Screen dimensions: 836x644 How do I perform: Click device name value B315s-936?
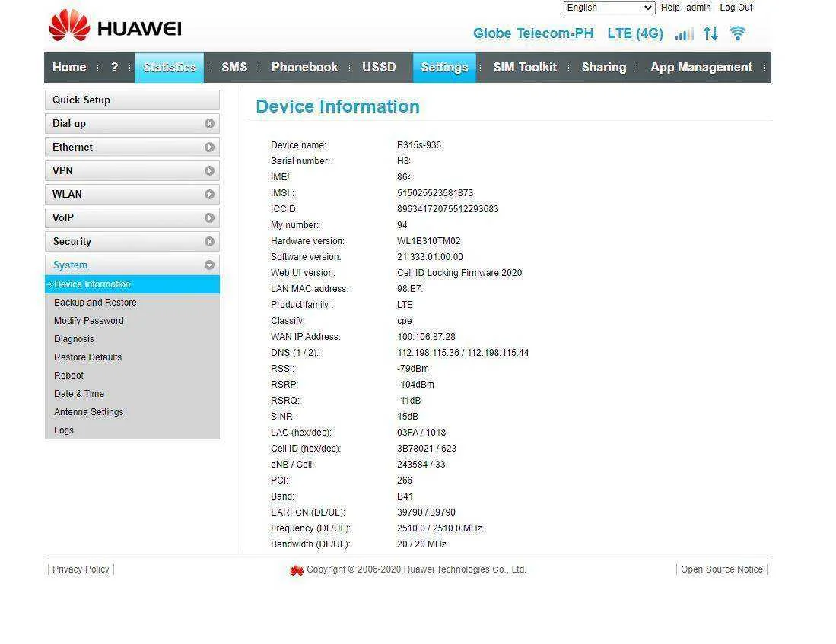pyautogui.click(x=419, y=145)
